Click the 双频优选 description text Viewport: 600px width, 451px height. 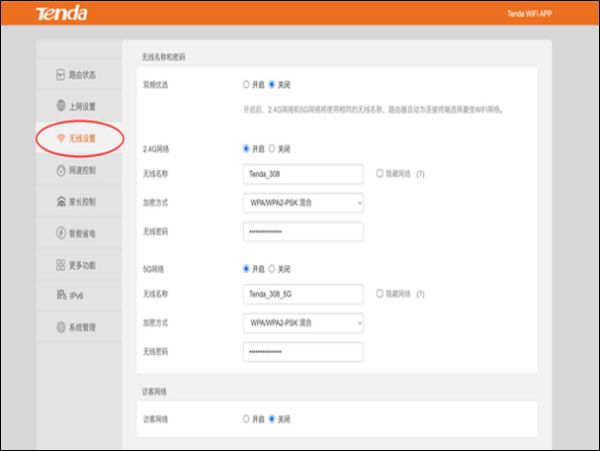373,110
